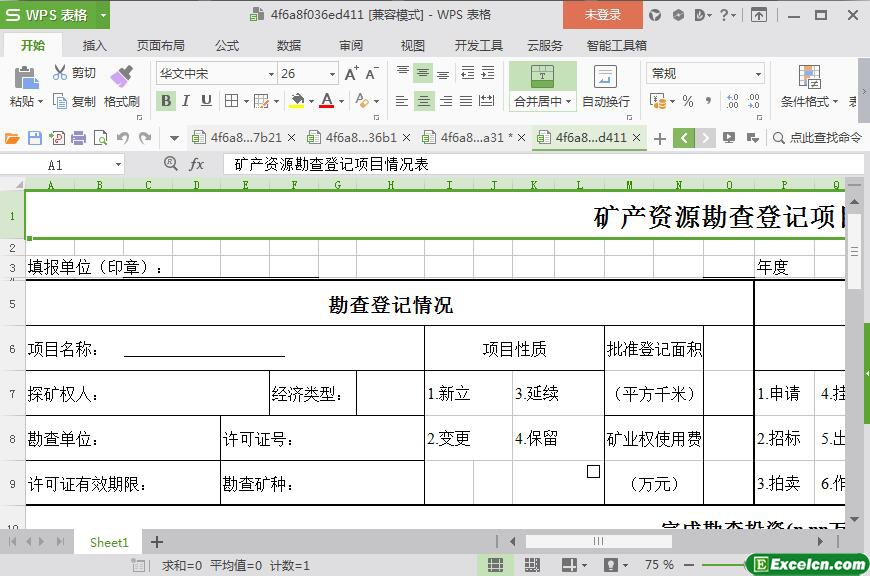Open the 公式 (Formulas) ribbon tab

227,45
